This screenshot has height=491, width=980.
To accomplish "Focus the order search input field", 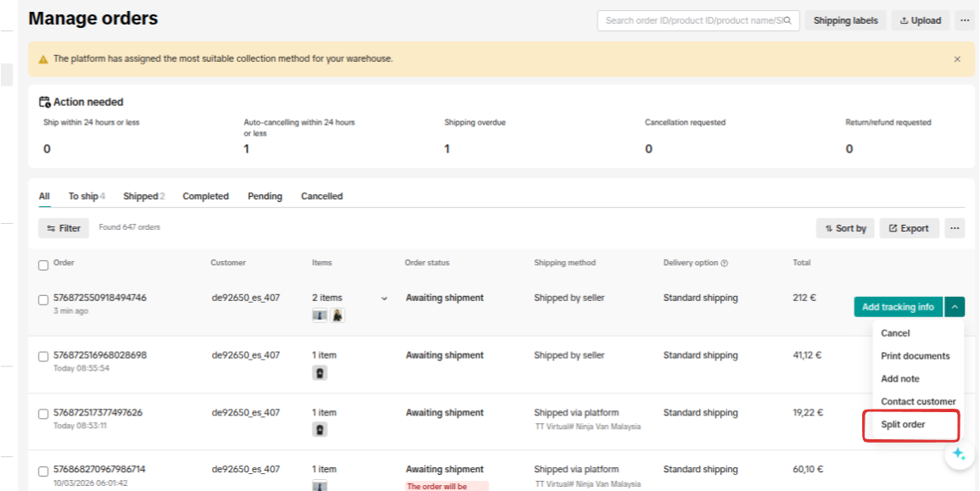I will point(692,20).
